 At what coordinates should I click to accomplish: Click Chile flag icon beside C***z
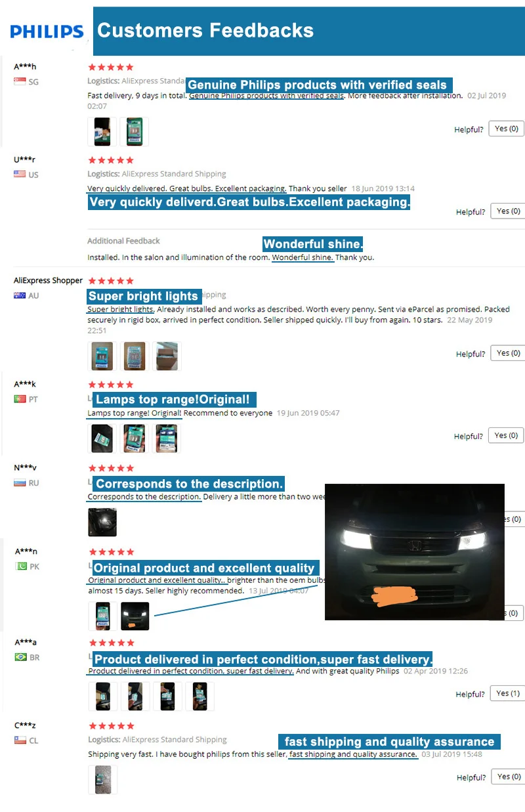pyautogui.click(x=20, y=740)
